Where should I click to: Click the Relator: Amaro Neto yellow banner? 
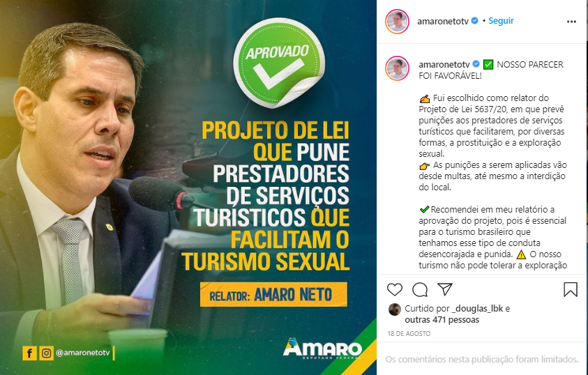[x=273, y=294]
